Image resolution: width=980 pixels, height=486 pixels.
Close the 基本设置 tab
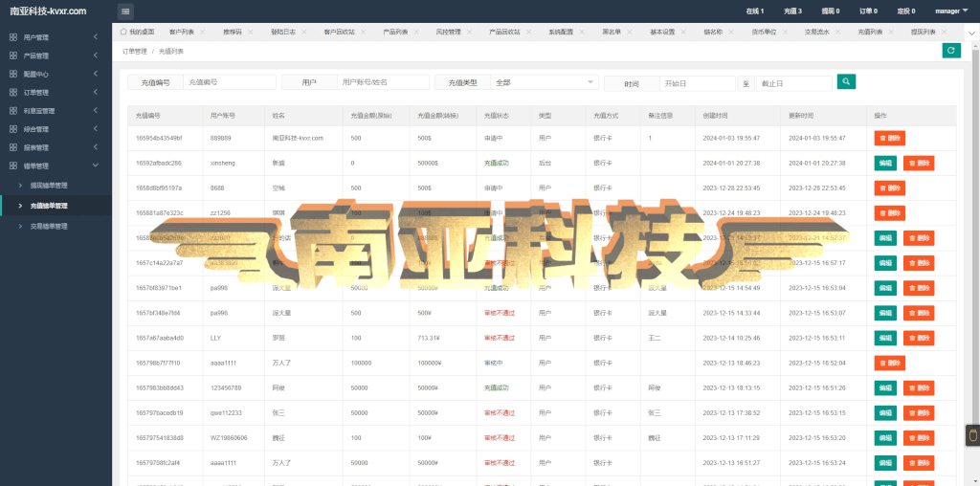[683, 32]
